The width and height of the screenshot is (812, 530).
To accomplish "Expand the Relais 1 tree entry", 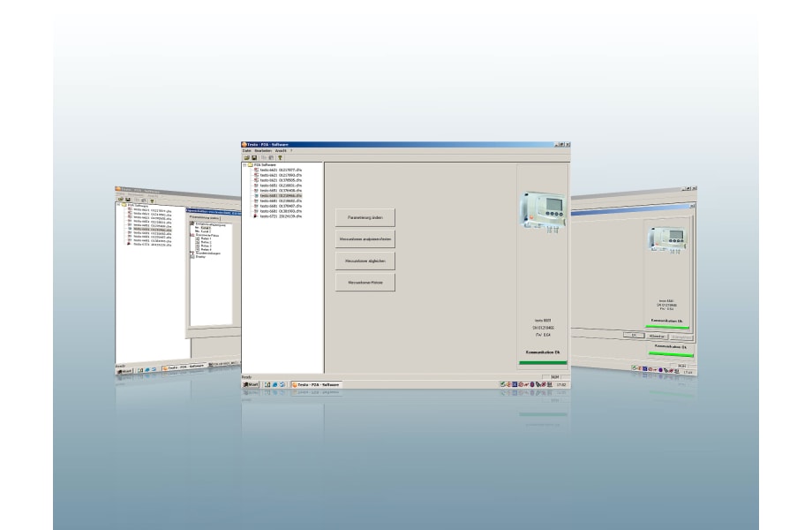I will (196, 240).
